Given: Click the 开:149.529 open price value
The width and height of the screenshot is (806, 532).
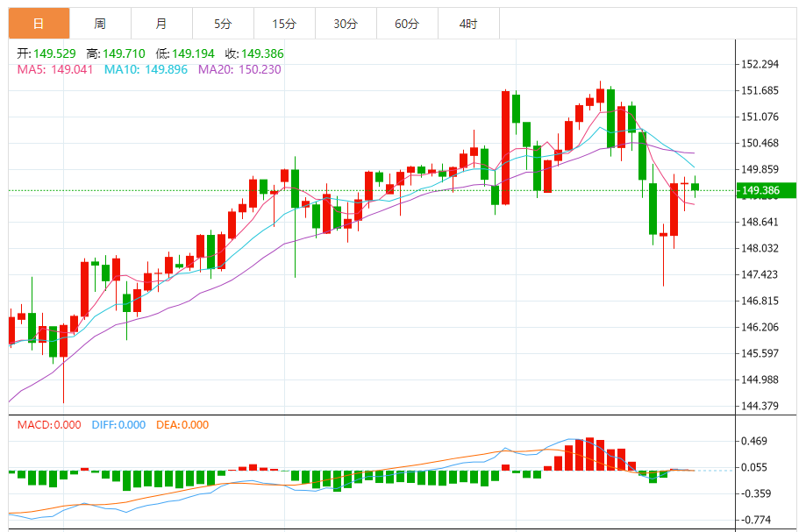Looking at the screenshot, I should [46, 53].
